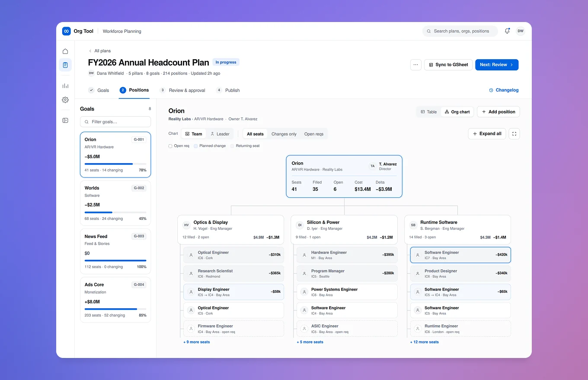This screenshot has width=588, height=380.
Task: Expand all org chart nodes
Action: click(487, 134)
